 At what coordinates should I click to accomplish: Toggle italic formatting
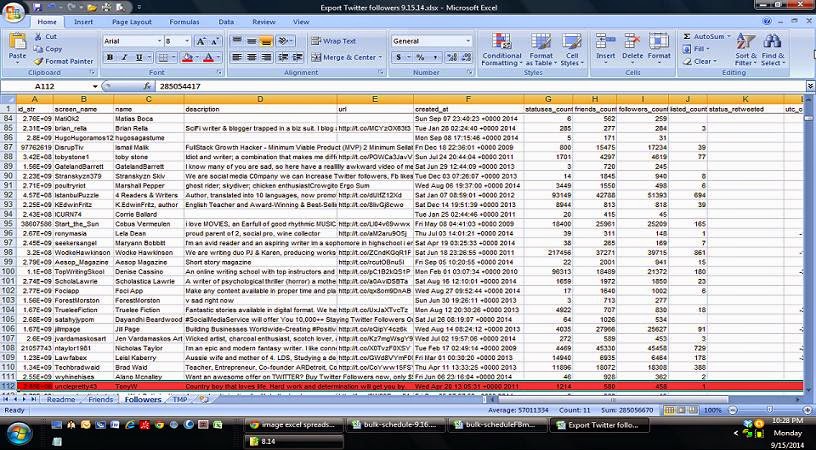[124, 58]
